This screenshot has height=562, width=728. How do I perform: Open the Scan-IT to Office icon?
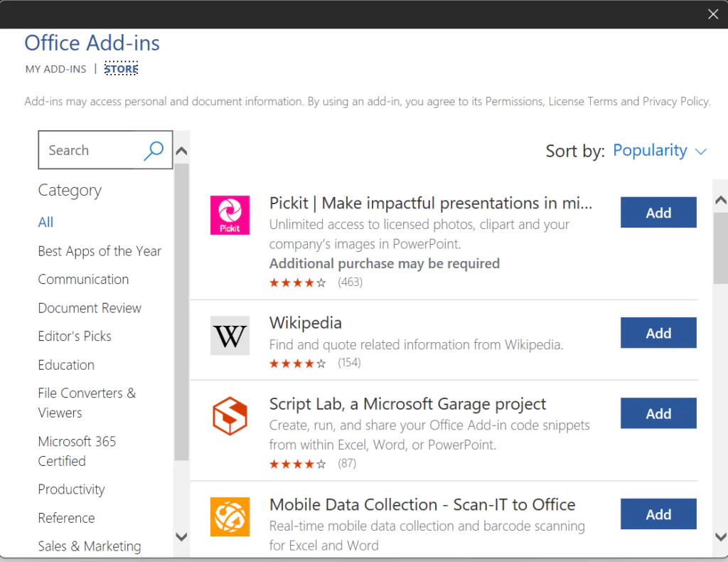point(230,517)
